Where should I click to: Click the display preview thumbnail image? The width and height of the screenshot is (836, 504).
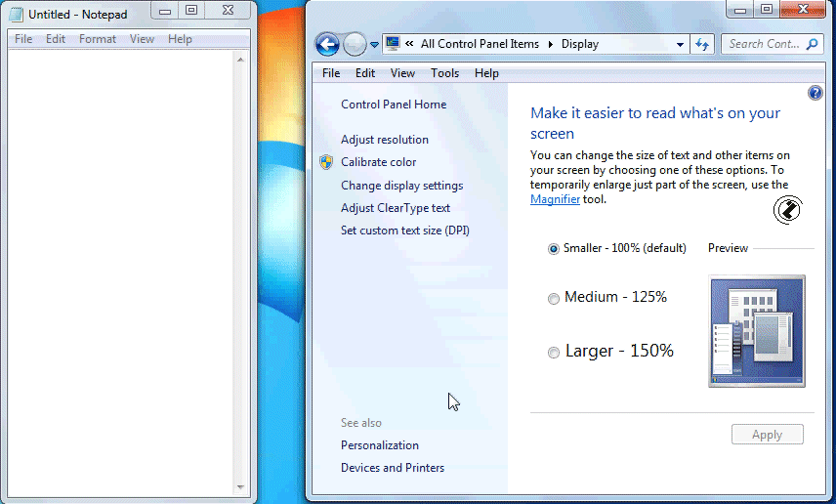[x=757, y=331]
